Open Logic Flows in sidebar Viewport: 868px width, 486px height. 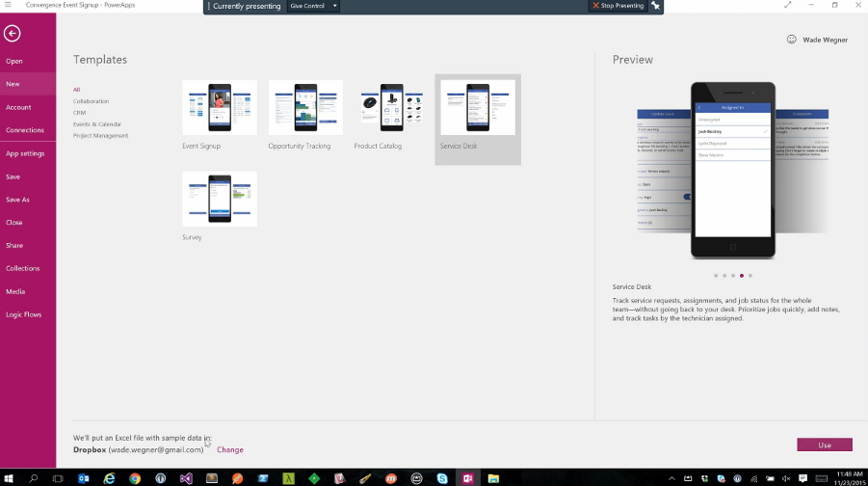click(x=24, y=314)
